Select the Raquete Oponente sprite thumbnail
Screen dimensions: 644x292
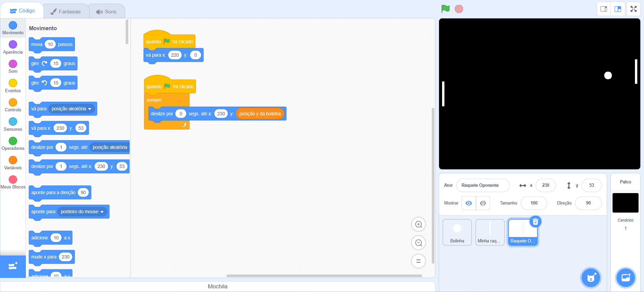(x=523, y=232)
